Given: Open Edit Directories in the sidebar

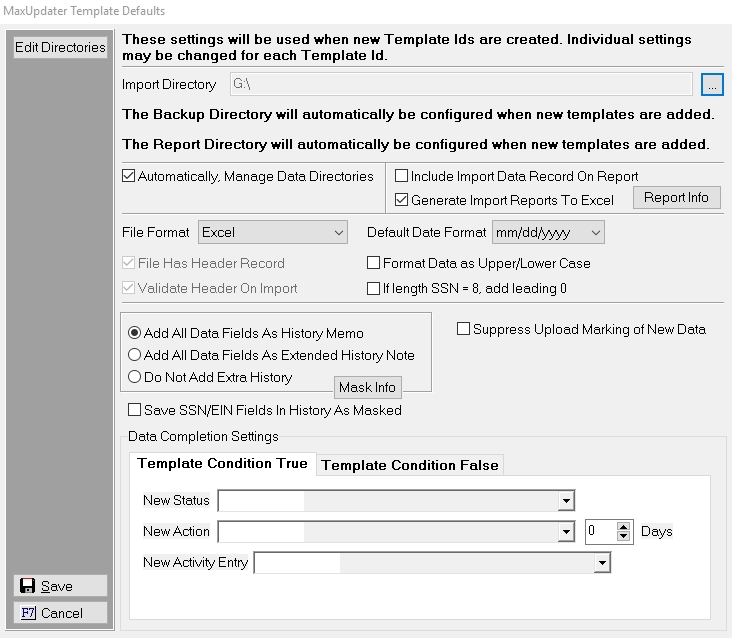Looking at the screenshot, I should tap(60, 47).
